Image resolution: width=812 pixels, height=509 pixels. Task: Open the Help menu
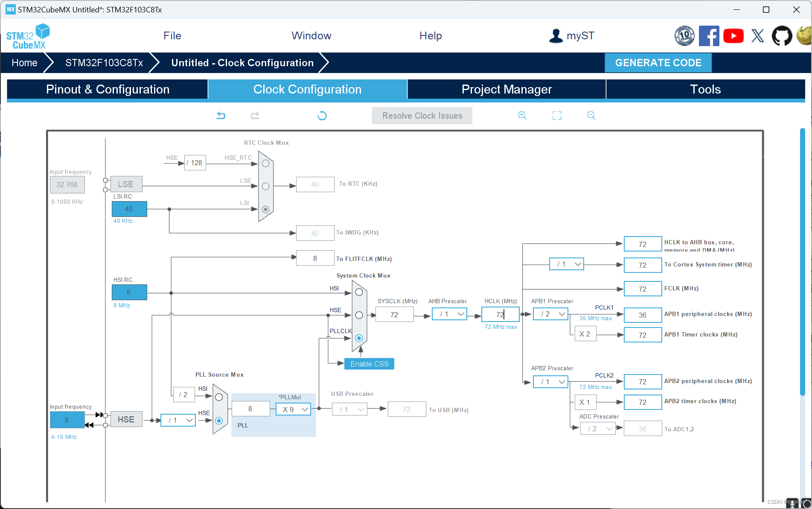point(431,36)
